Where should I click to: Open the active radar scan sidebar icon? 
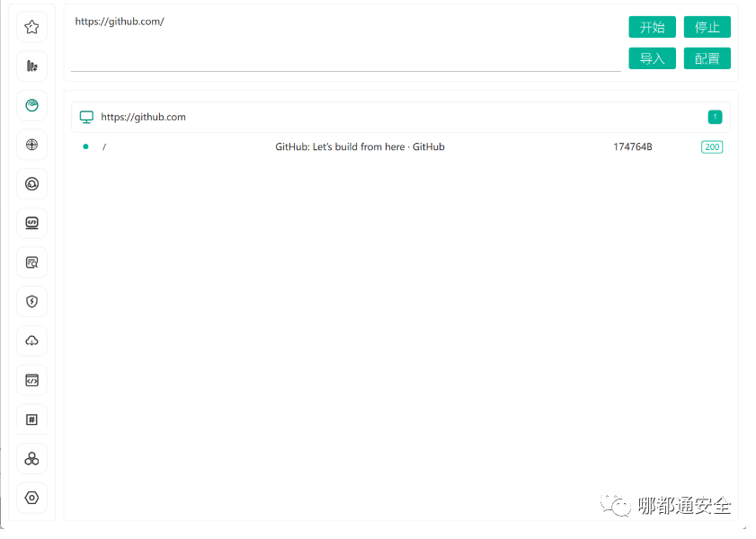point(31,105)
